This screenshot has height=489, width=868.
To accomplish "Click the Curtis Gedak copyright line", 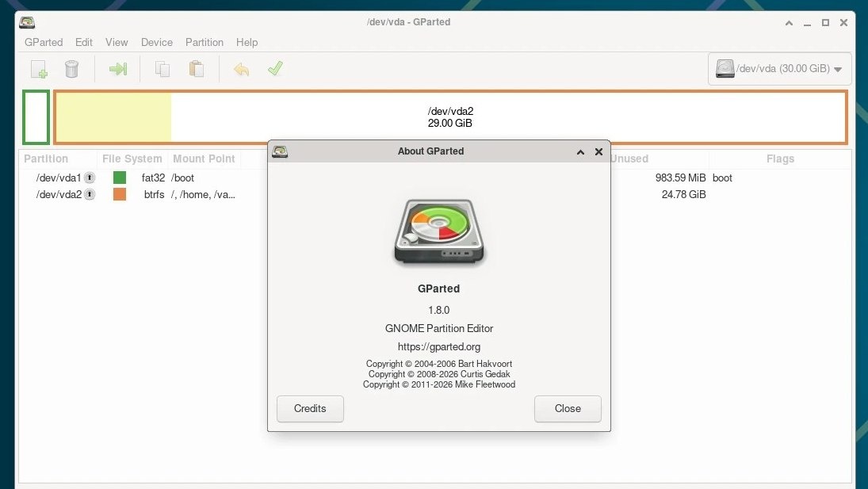I will click(439, 374).
